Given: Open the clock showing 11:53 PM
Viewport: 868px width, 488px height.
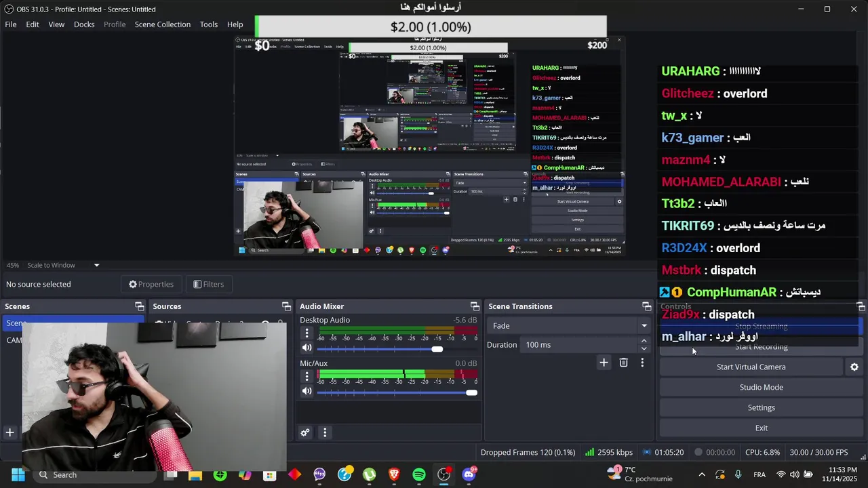Looking at the screenshot, I should click(x=839, y=474).
